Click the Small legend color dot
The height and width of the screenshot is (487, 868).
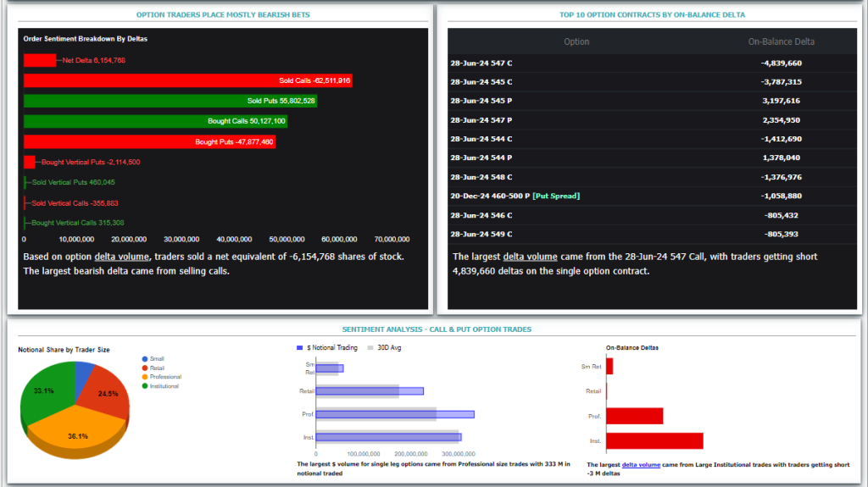coord(145,359)
